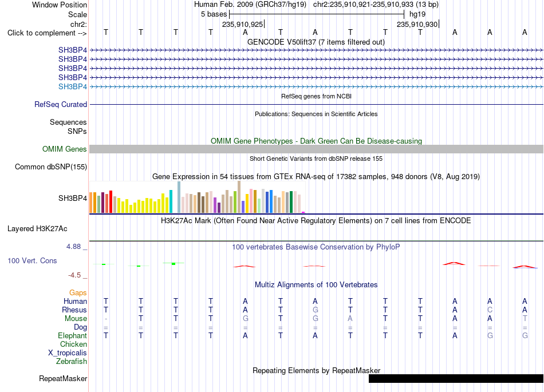Click the dash gap in the Mouse row
Image resolution: width=544 pixels, height=392 pixels.
pyautogui.click(x=106, y=319)
